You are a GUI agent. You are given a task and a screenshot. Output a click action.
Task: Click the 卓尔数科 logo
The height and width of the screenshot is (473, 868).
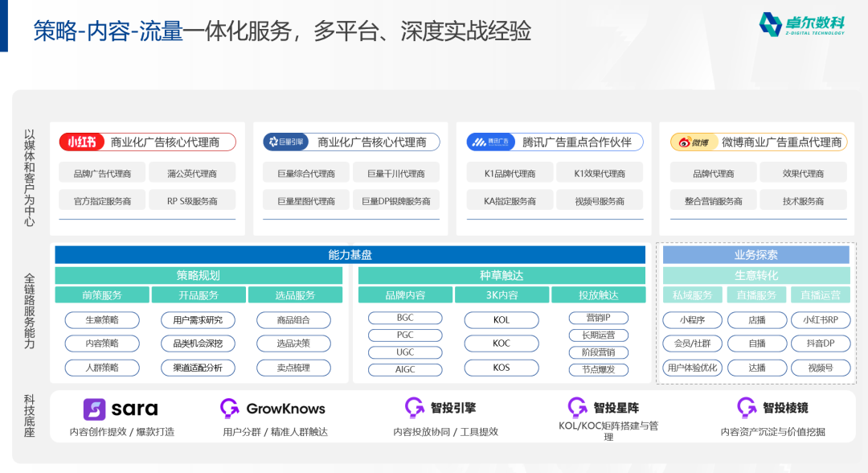[801, 24]
